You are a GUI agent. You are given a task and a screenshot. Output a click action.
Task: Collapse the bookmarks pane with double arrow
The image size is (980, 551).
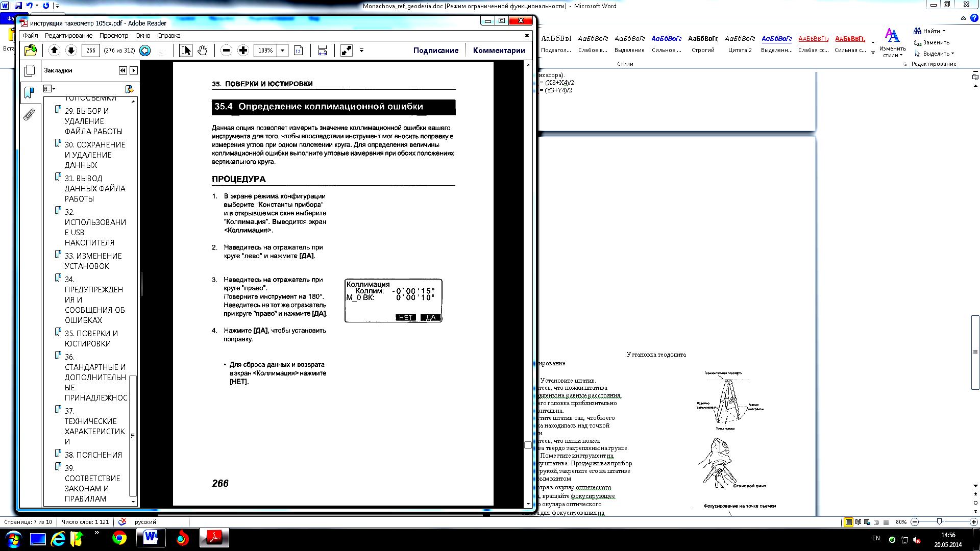point(123,70)
